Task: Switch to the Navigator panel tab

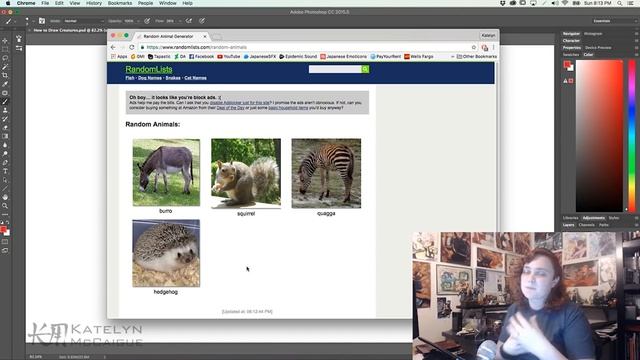Action: 571,33
